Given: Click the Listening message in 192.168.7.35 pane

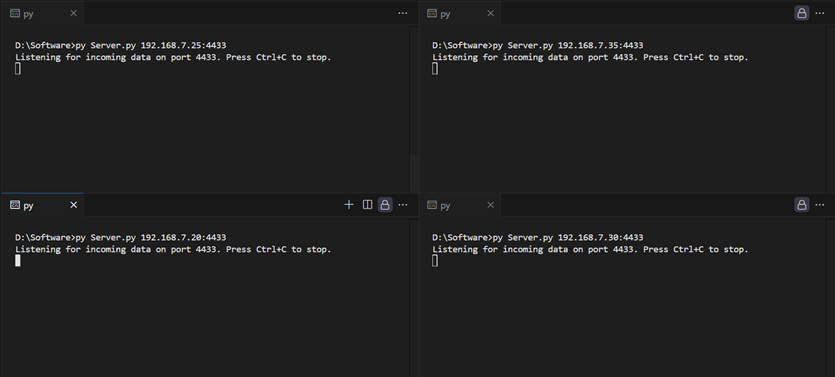Looking at the screenshot, I should coord(590,57).
